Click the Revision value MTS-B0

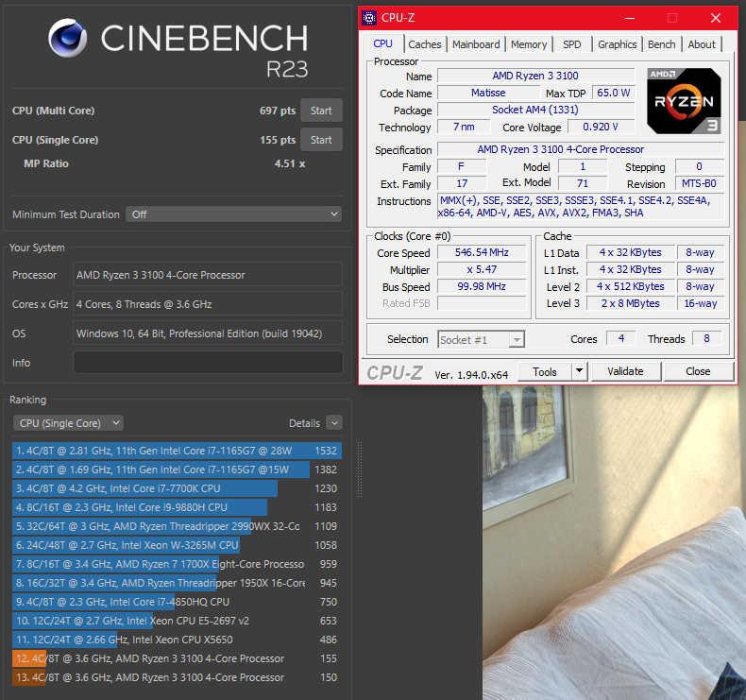click(x=699, y=183)
